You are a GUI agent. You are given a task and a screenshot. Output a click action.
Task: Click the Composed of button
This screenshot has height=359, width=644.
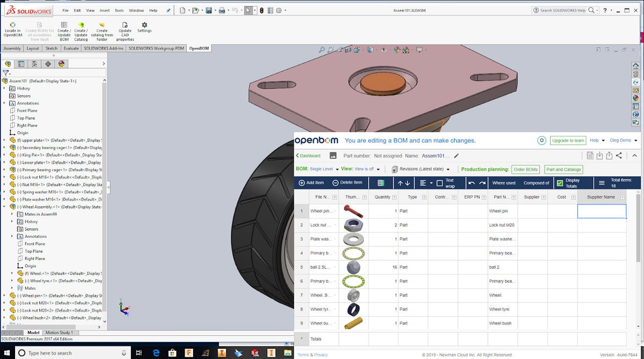537,182
